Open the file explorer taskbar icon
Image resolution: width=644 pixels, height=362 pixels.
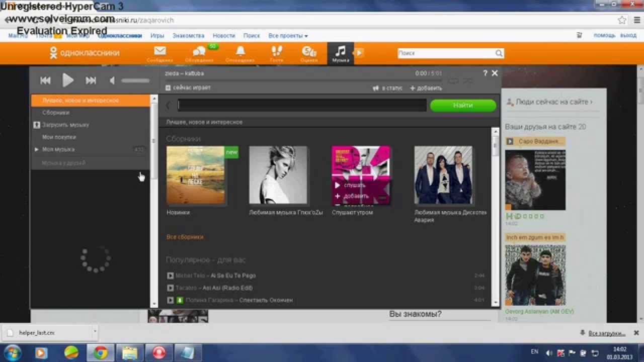tap(129, 352)
